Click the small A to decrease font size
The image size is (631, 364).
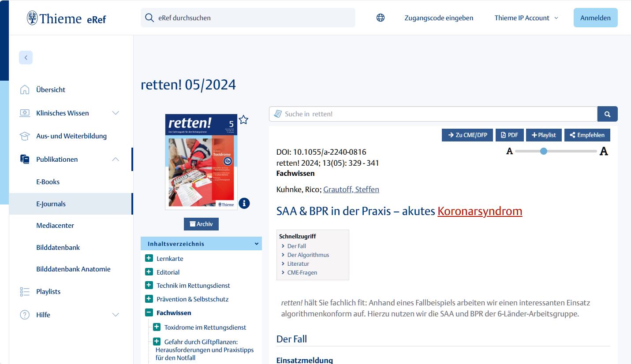(x=510, y=152)
